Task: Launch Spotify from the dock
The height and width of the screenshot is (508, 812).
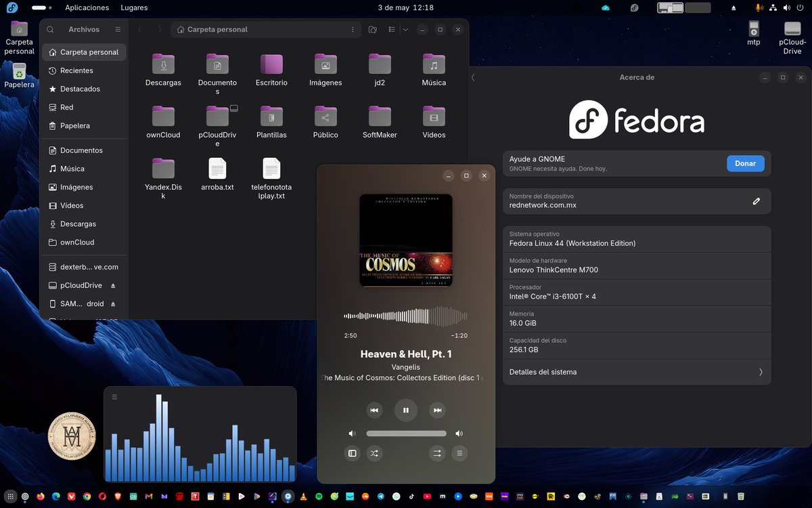Action: click(319, 496)
